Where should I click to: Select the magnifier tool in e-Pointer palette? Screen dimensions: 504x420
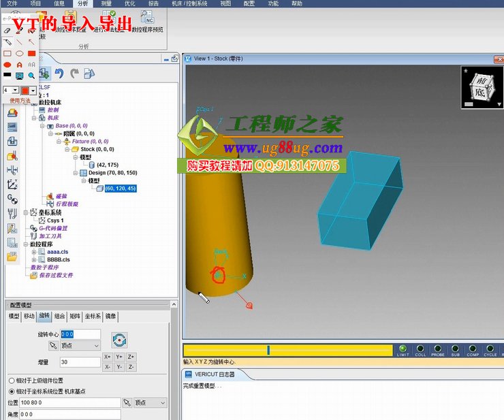(31, 75)
